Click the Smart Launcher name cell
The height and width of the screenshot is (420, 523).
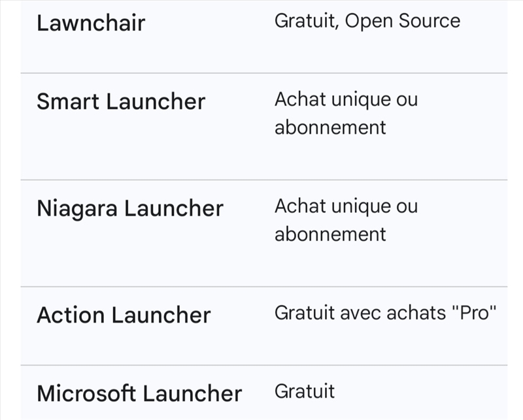click(x=121, y=102)
